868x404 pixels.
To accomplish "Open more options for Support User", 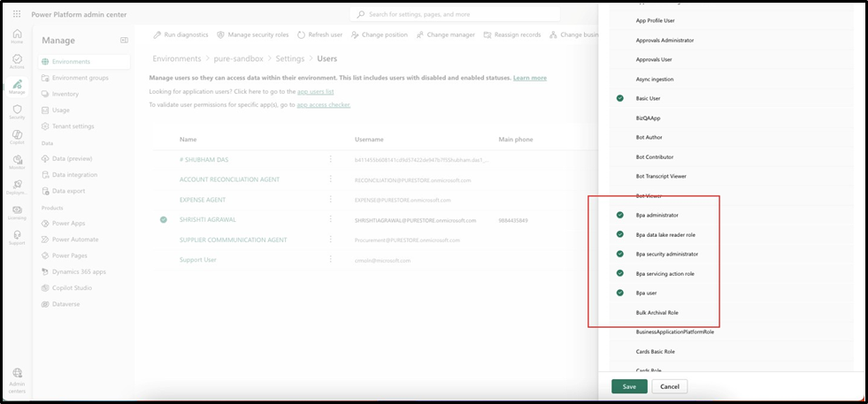I will coord(331,260).
